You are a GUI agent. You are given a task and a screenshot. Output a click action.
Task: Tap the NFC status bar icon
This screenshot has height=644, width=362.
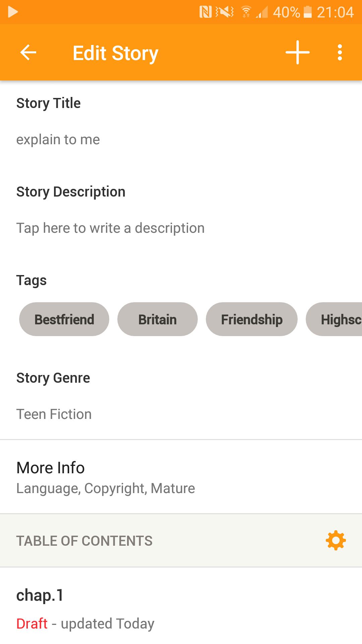[205, 12]
